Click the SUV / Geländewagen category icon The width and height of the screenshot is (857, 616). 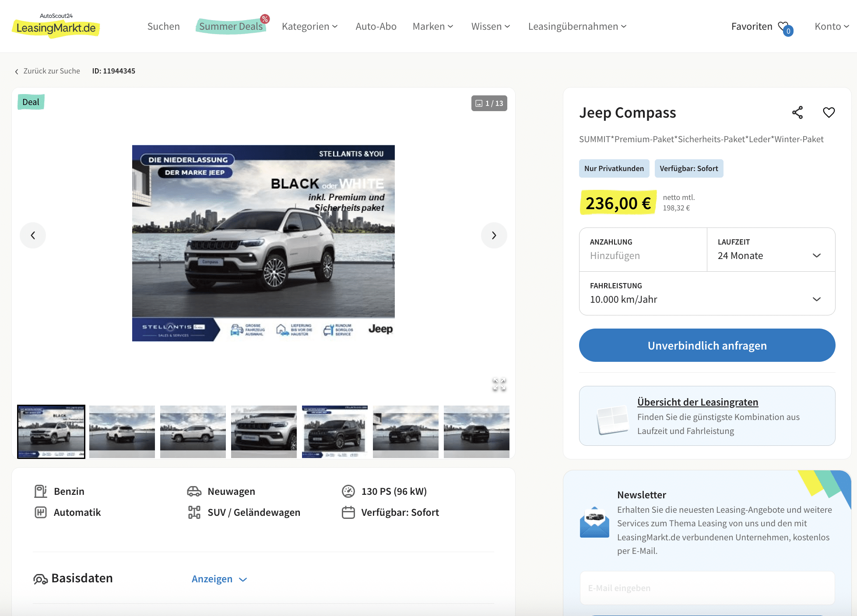coord(194,512)
